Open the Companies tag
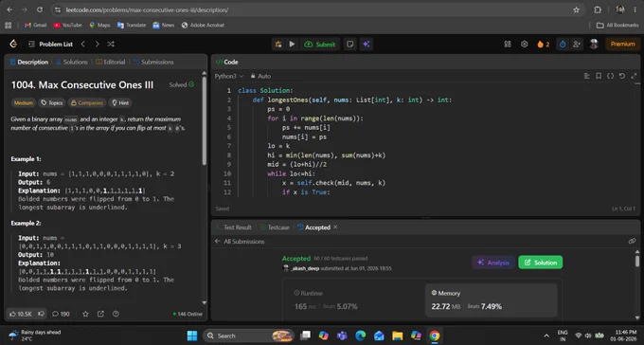The width and height of the screenshot is (644, 345). click(x=87, y=102)
